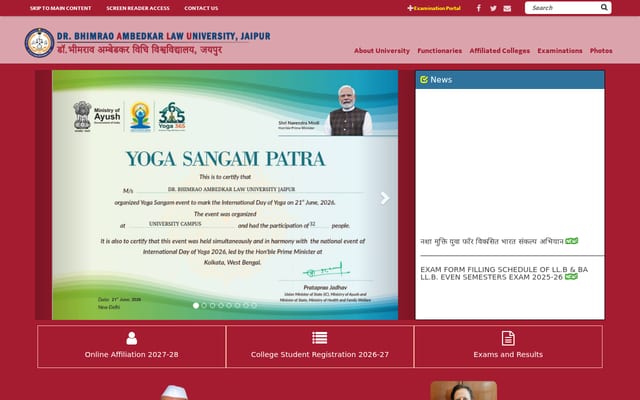Screen dimensions: 640x400
Task: Open the Photos menu item
Action: point(601,51)
